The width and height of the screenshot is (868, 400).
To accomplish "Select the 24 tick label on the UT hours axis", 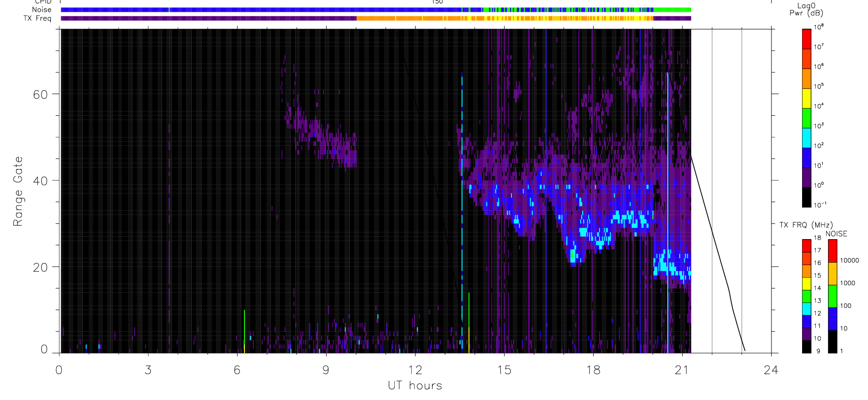I will click(x=771, y=370).
